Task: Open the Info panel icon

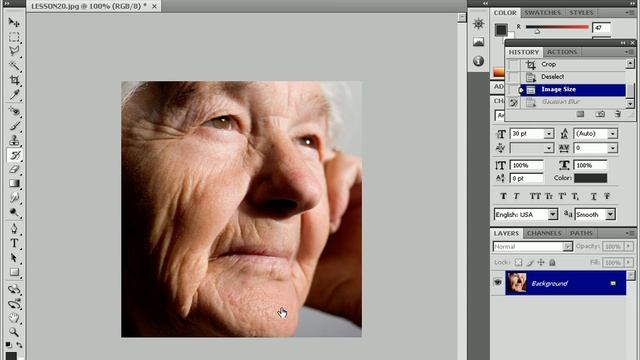Action: [x=478, y=61]
